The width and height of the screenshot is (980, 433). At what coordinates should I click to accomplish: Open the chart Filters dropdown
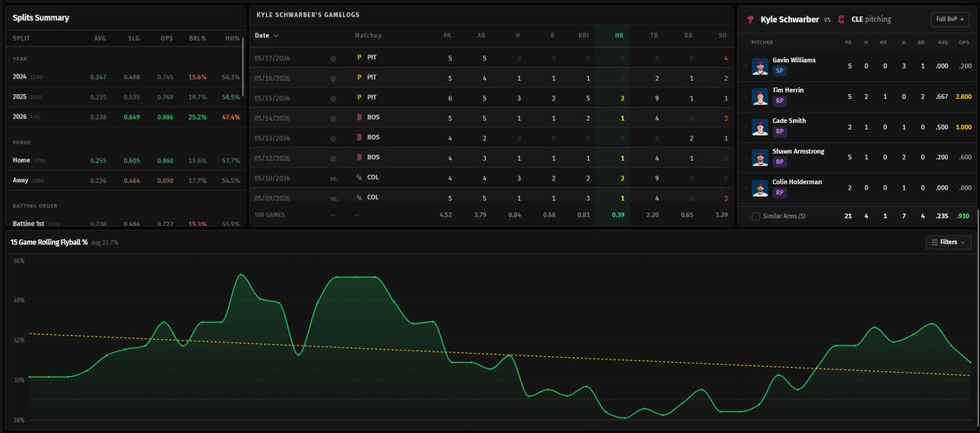click(x=949, y=242)
